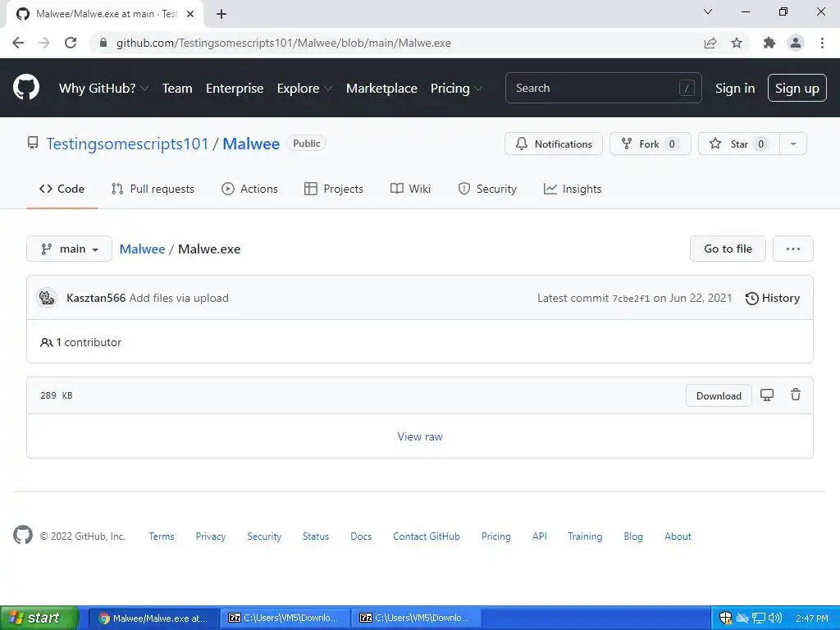Image resolution: width=840 pixels, height=630 pixels.
Task: Open commit History link
Action: tap(773, 298)
